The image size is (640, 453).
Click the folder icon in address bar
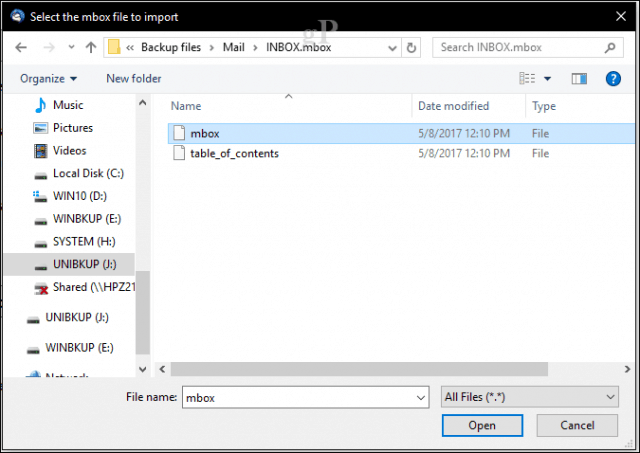(114, 47)
